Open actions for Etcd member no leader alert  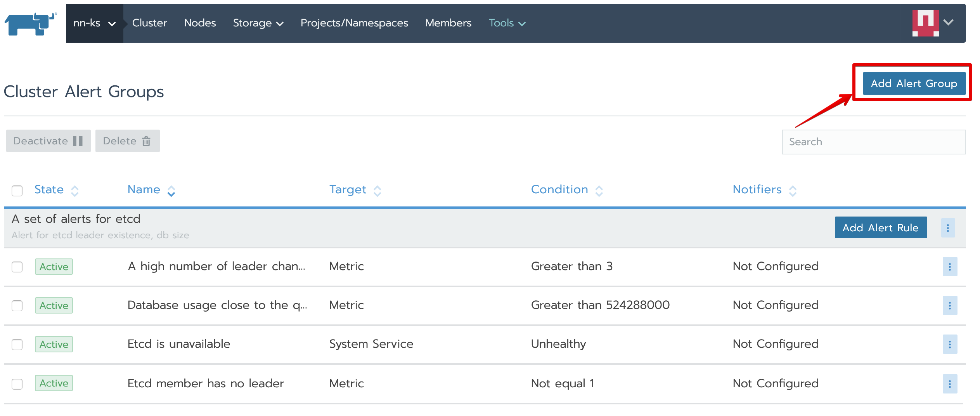[950, 384]
